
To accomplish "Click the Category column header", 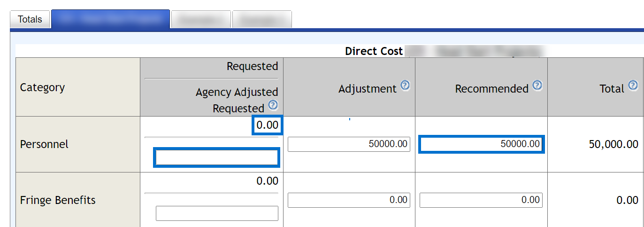I will (x=42, y=87).
